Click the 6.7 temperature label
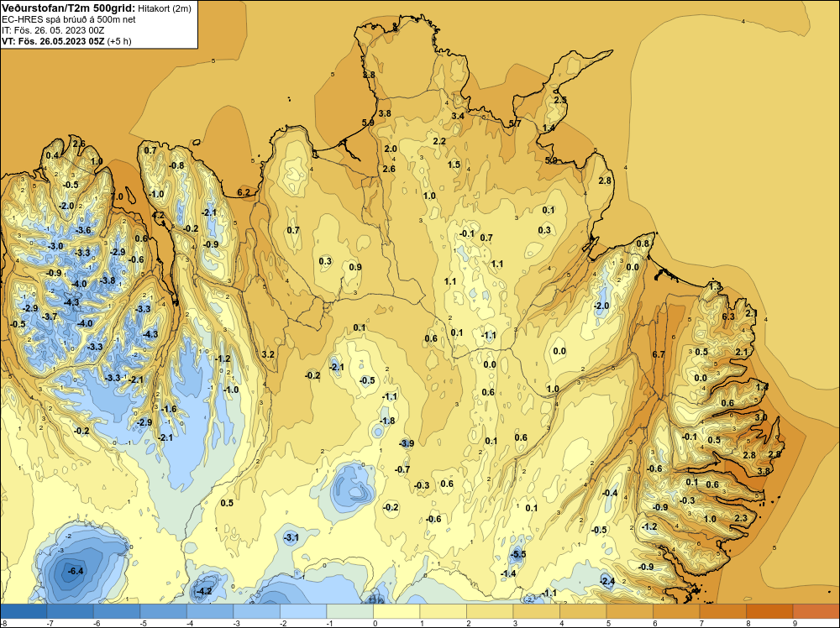840x628 pixels. click(x=659, y=354)
